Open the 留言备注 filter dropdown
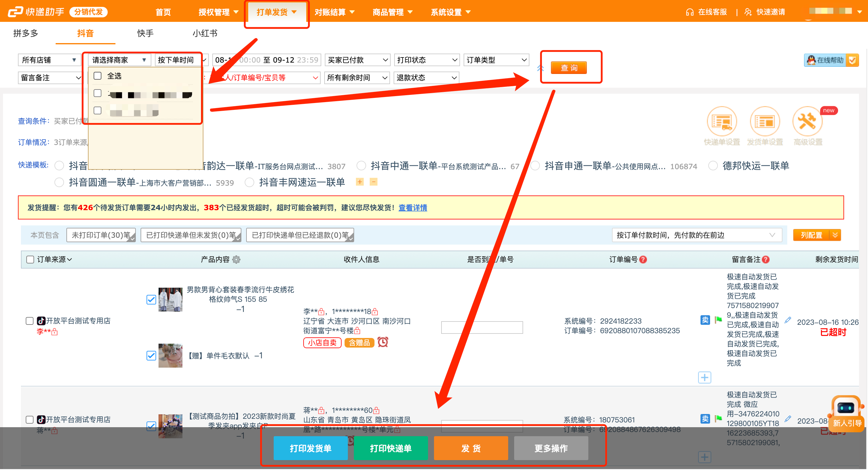868x470 pixels. (x=50, y=78)
